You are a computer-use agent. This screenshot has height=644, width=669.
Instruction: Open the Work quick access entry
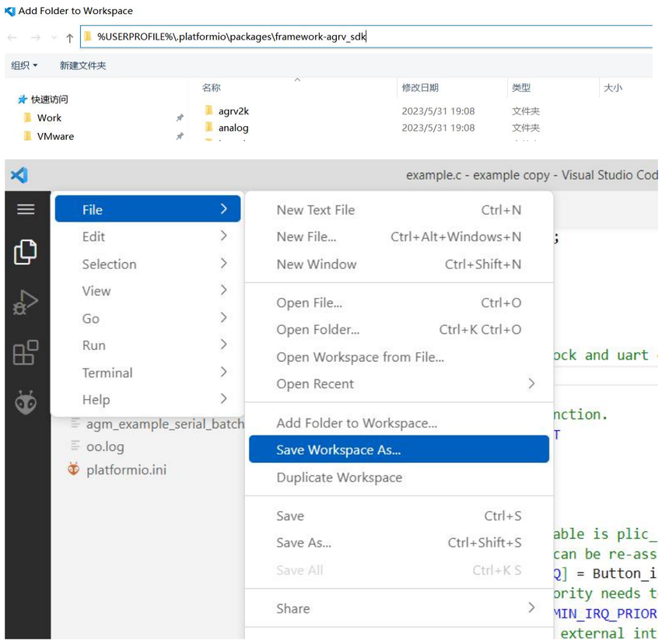(x=49, y=117)
